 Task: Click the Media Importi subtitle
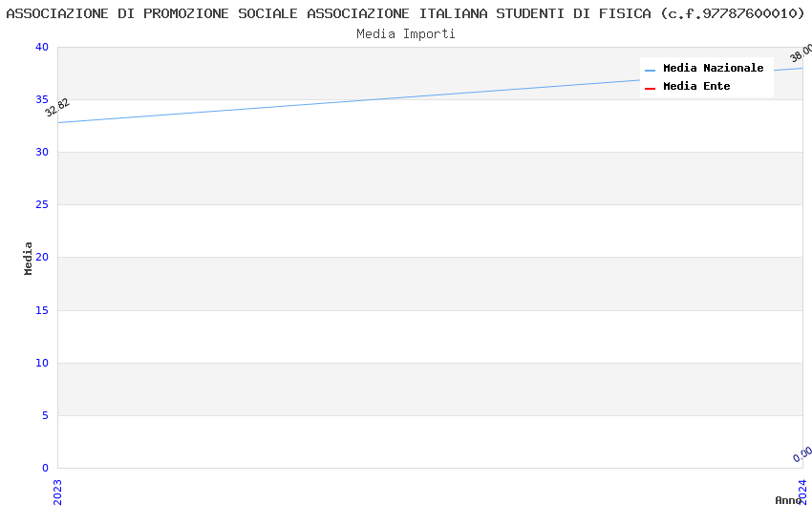coord(406,34)
